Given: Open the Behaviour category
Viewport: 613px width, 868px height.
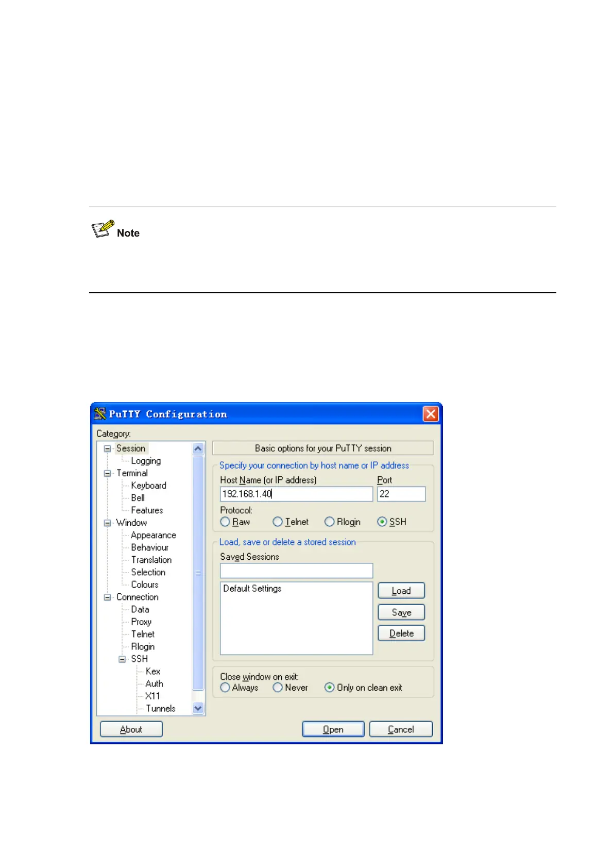Looking at the screenshot, I should click(x=150, y=547).
